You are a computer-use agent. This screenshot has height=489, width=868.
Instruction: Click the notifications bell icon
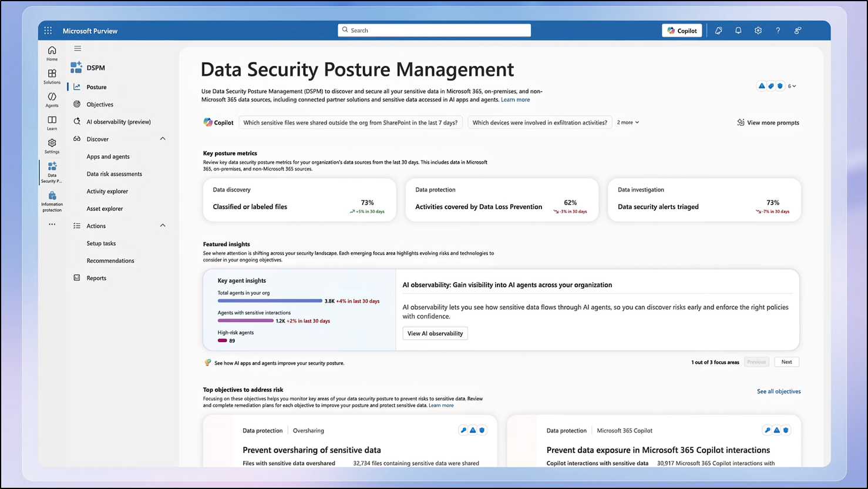pyautogui.click(x=738, y=30)
